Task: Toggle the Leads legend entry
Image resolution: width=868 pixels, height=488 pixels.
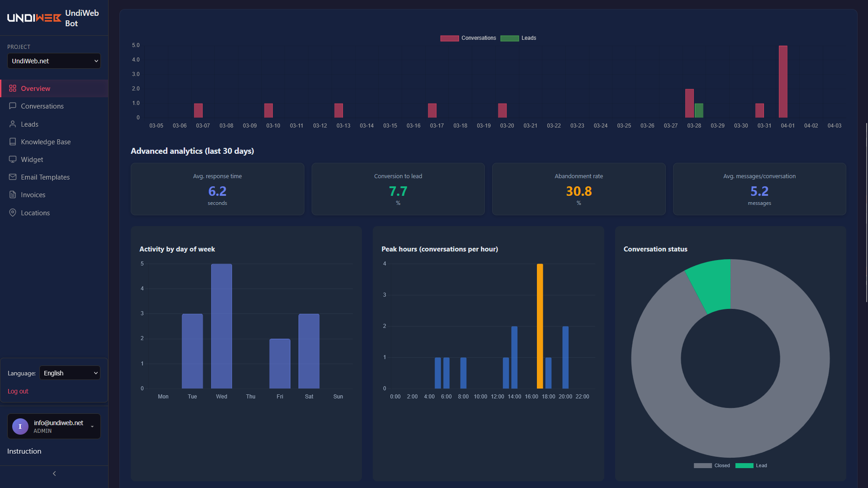Action: tap(518, 38)
